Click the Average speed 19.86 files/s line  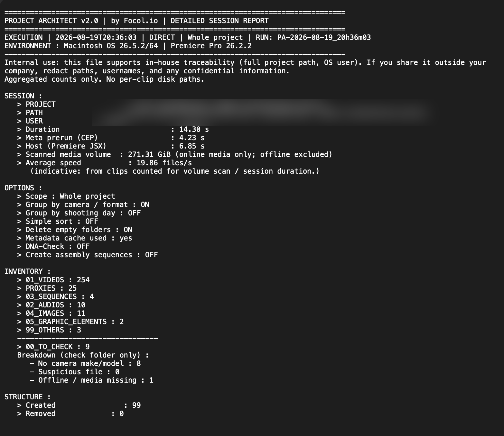coord(105,163)
